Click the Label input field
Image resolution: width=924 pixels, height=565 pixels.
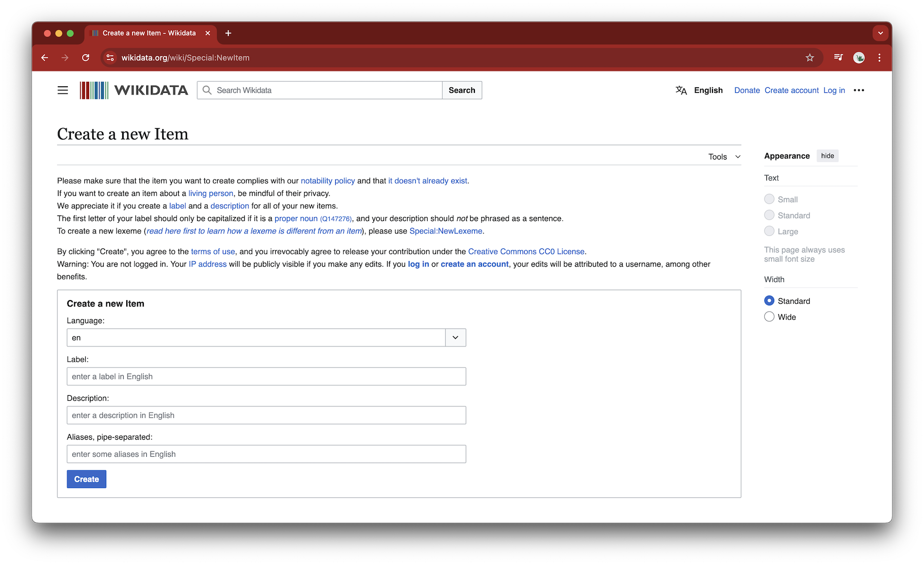coord(266,377)
